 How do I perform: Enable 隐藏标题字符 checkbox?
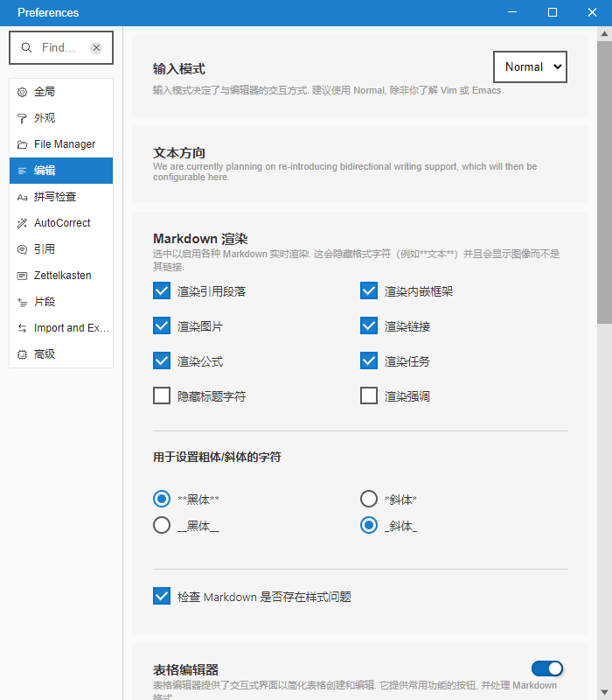162,395
